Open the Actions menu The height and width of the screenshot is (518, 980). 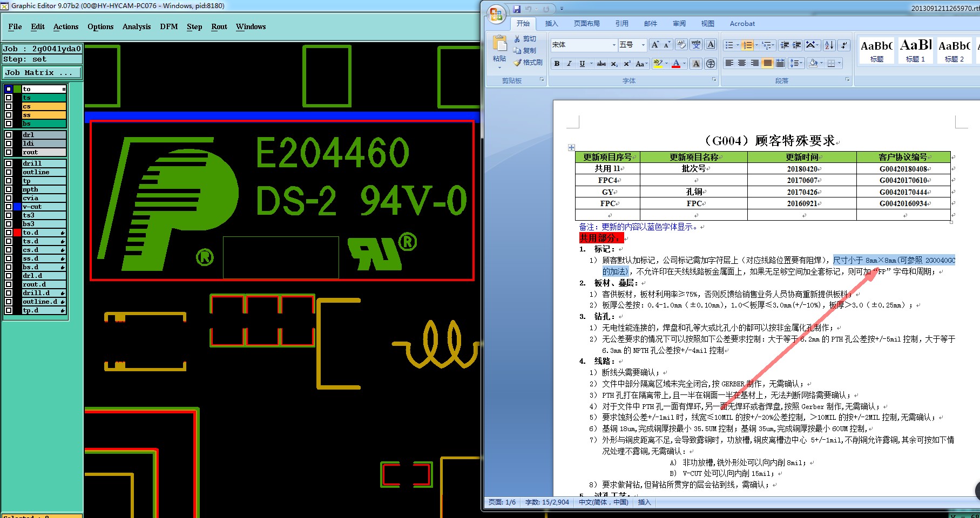coord(66,26)
